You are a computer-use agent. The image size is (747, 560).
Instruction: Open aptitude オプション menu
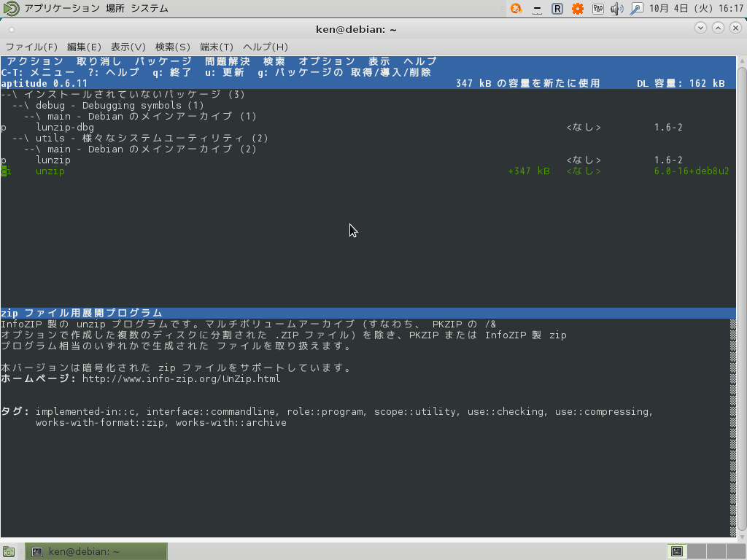(327, 61)
